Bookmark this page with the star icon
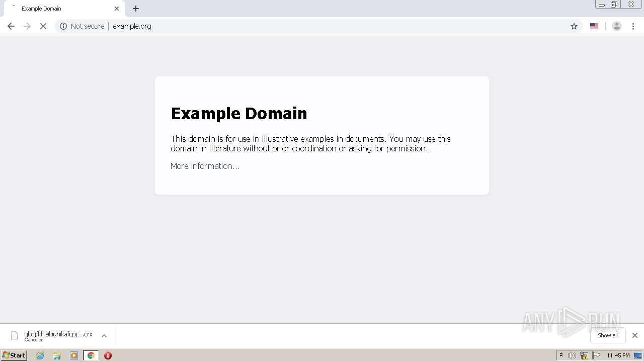644x362 pixels. click(574, 26)
